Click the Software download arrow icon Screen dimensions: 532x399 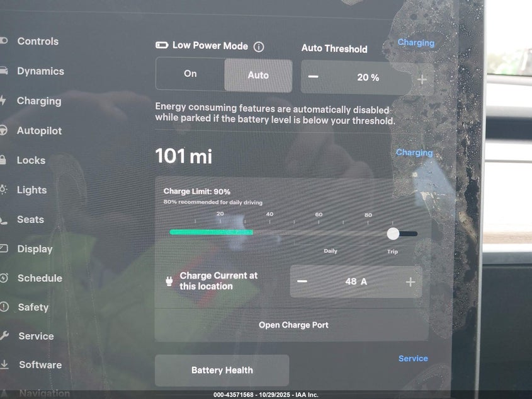[x=4, y=364]
